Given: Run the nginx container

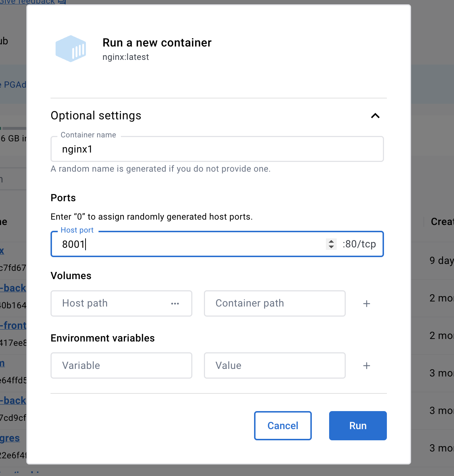Looking at the screenshot, I should click(358, 426).
